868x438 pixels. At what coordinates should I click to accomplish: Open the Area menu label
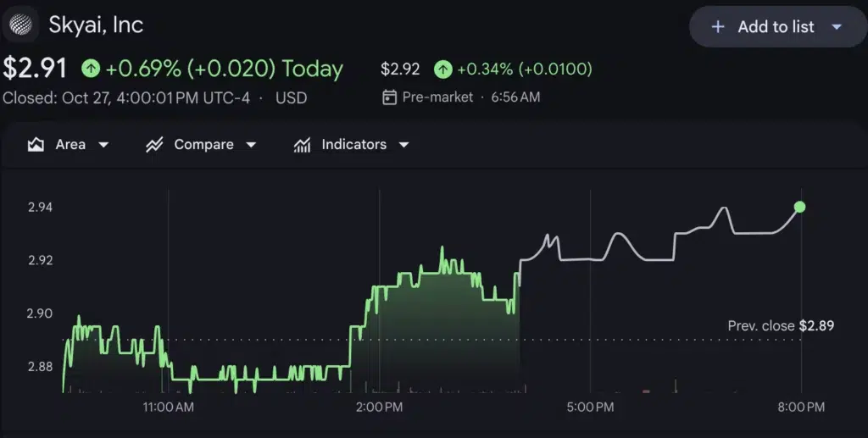pos(70,145)
